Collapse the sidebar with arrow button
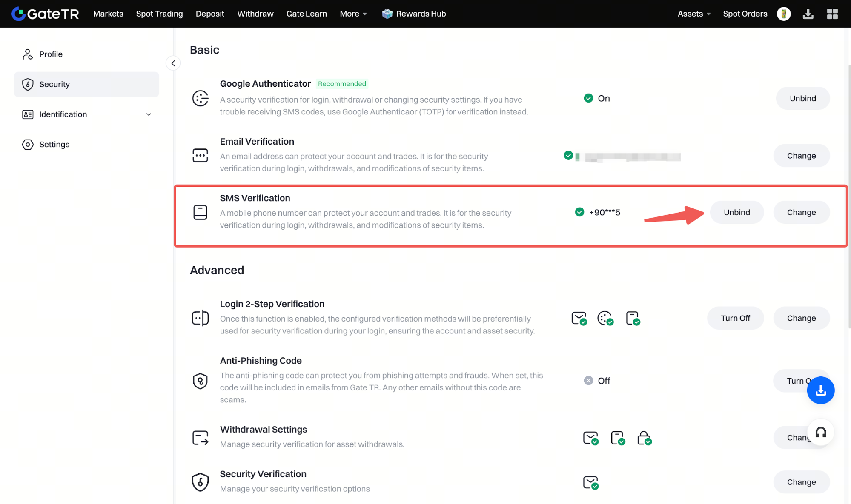Screen dimensions: 851x504 (173, 63)
